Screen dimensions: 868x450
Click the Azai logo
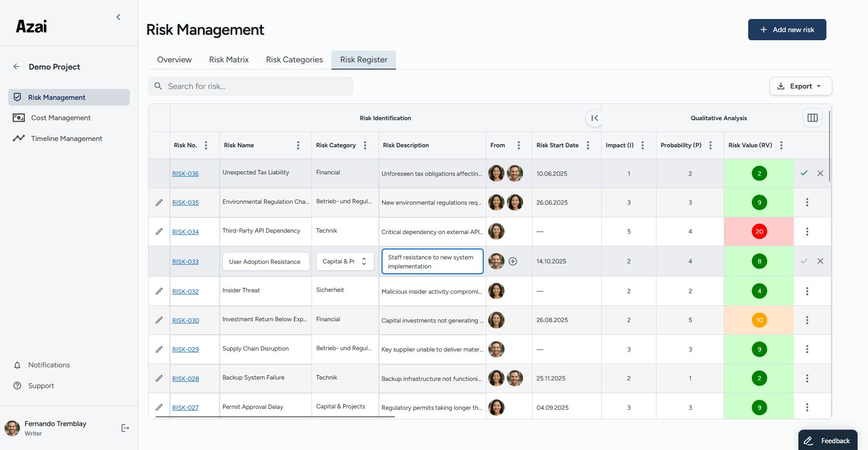coord(31,26)
